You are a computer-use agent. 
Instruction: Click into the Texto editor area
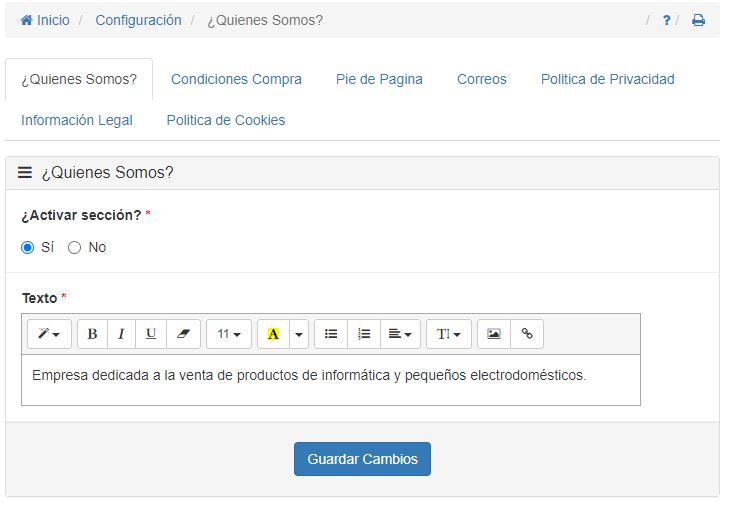(x=331, y=380)
